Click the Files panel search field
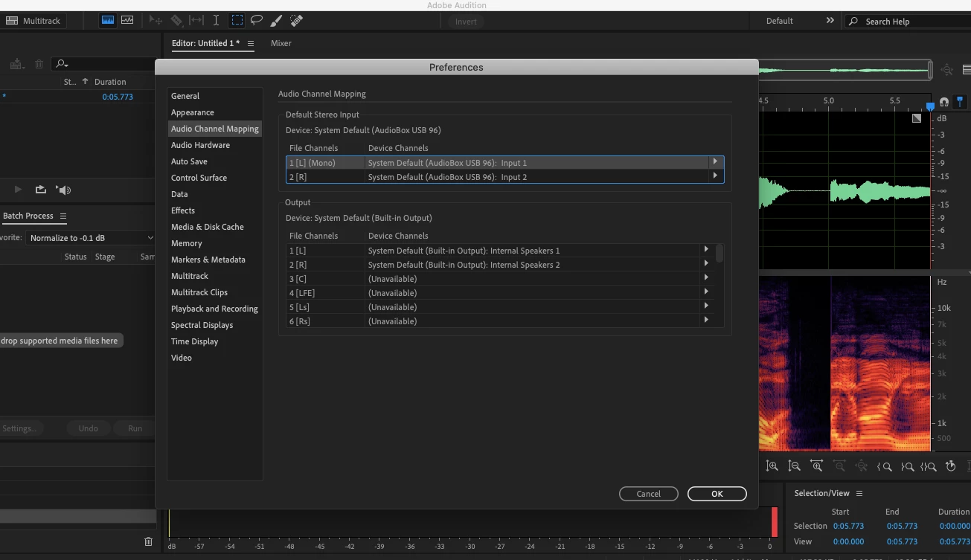The height and width of the screenshot is (560, 971). [x=104, y=64]
